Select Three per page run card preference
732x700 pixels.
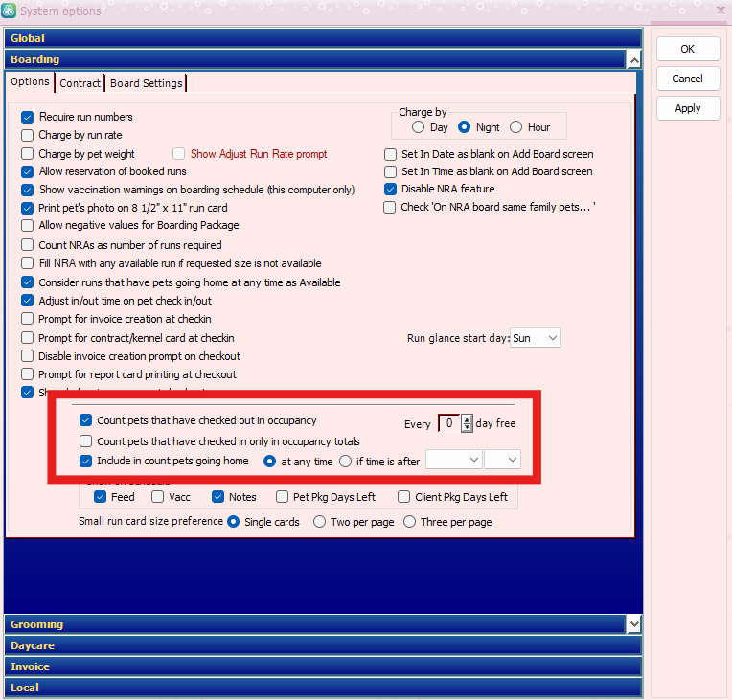(409, 522)
